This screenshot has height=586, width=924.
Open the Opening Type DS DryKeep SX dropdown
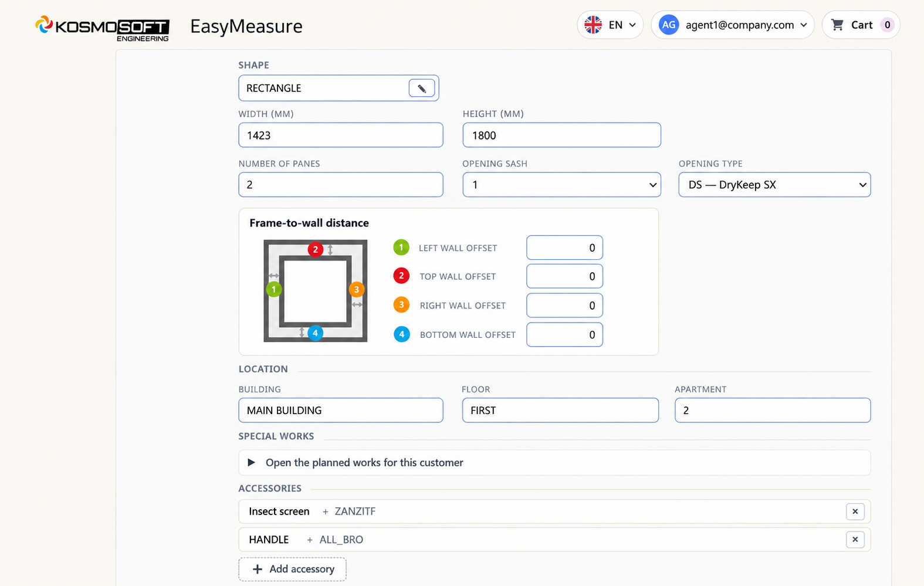pyautogui.click(x=775, y=185)
